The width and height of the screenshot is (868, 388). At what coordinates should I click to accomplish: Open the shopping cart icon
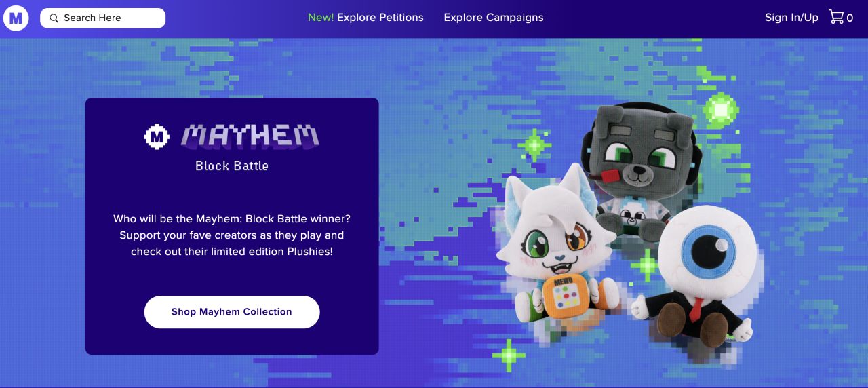pos(836,17)
